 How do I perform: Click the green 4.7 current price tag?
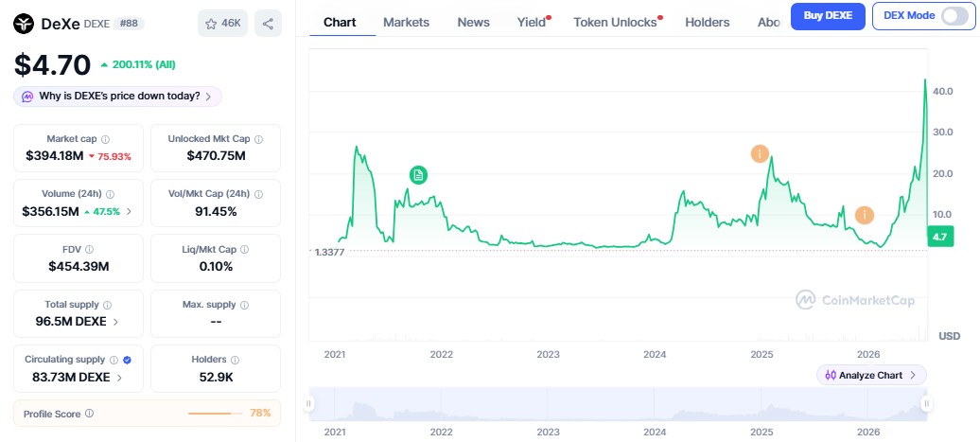[940, 237]
